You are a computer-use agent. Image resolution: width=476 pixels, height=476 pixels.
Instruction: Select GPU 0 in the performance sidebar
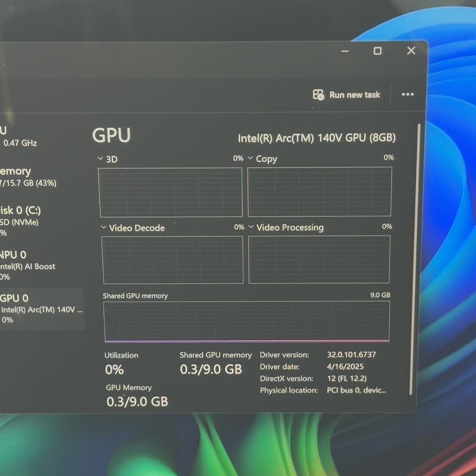pyautogui.click(x=41, y=309)
